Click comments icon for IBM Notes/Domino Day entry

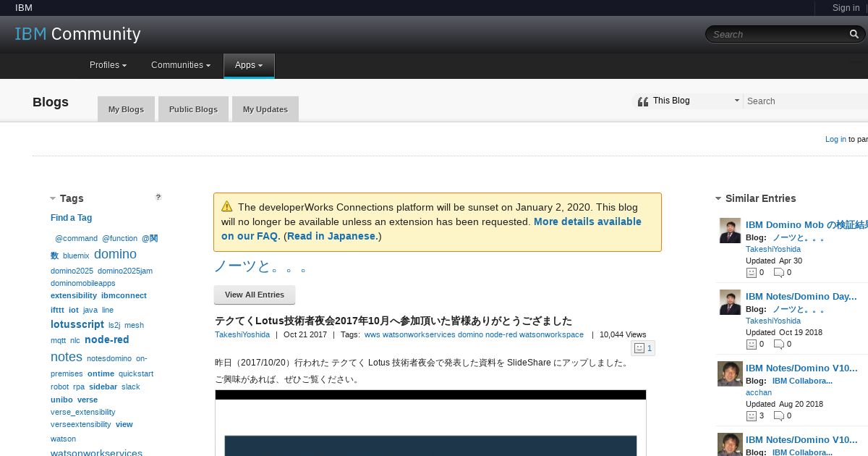(x=779, y=345)
